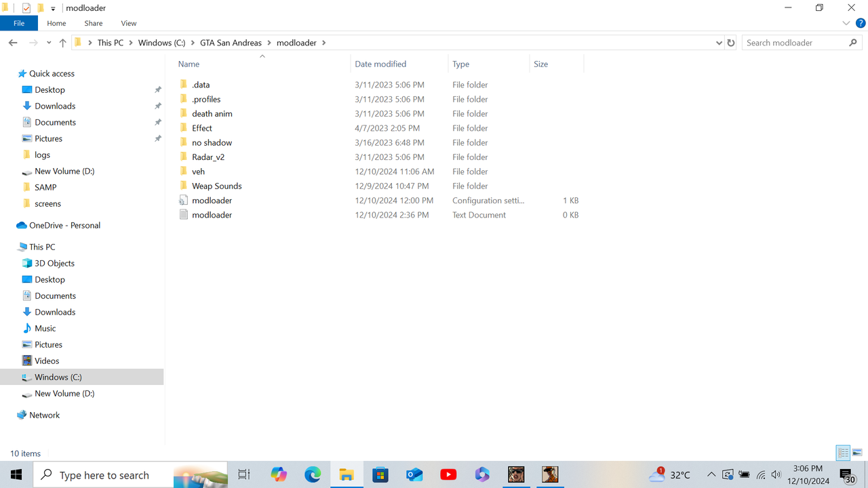Open pinned Downloads under Quick access

(55, 106)
